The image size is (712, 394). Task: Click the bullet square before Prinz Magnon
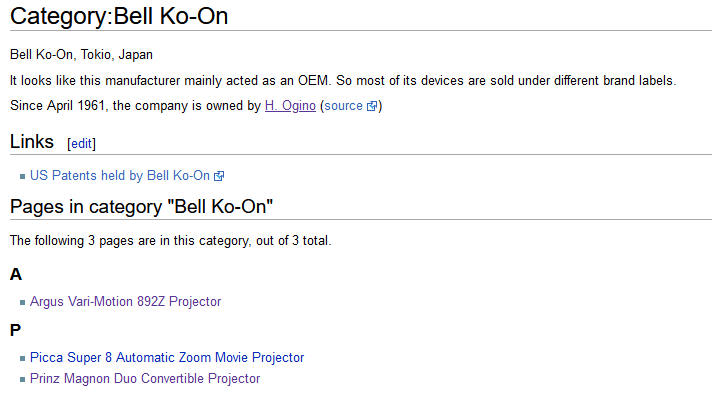pyautogui.click(x=23, y=379)
